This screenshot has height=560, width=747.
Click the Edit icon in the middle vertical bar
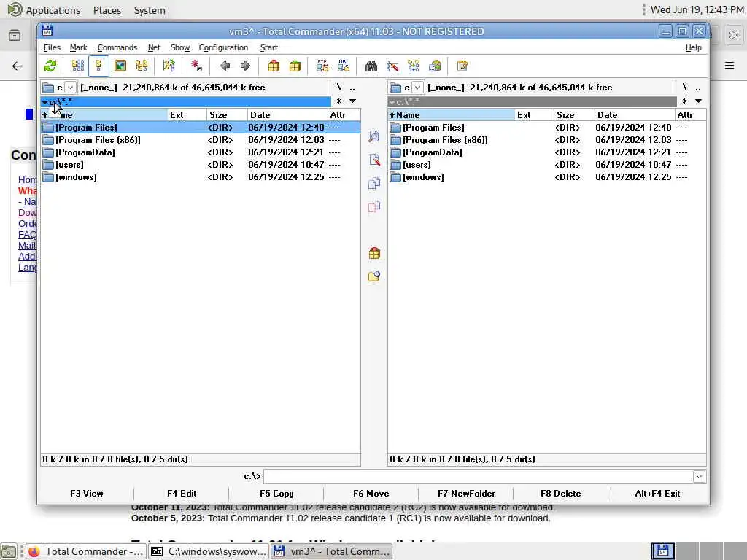374,160
